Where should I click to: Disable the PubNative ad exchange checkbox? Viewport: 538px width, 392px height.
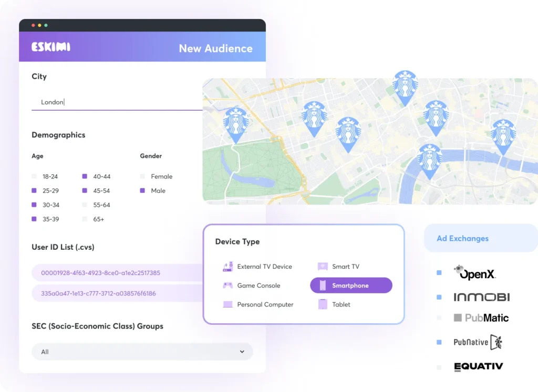[439, 342]
